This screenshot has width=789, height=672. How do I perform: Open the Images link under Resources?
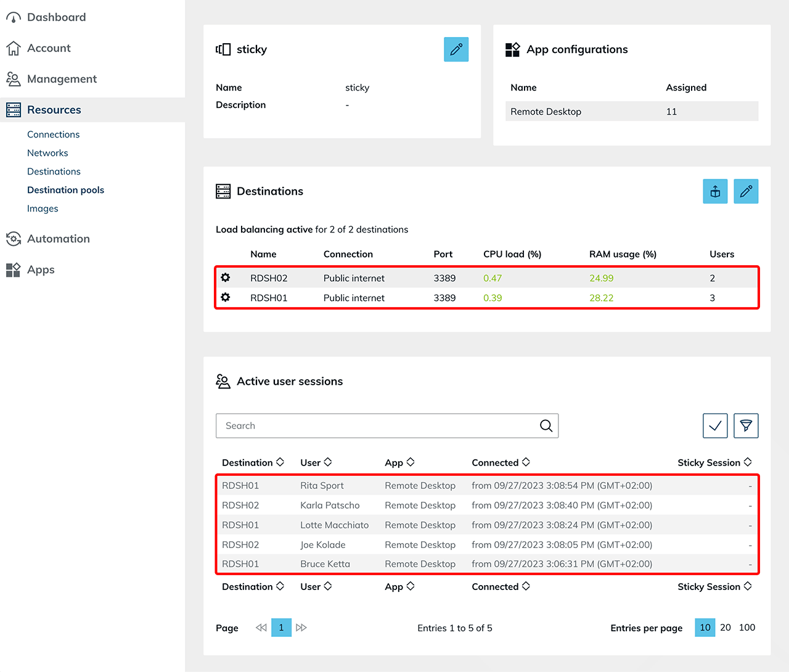43,208
